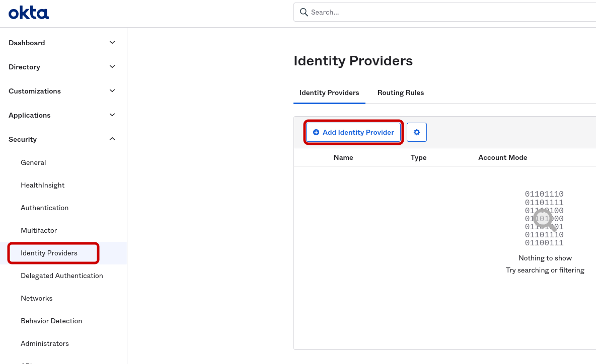Open Authentication settings
The width and height of the screenshot is (596, 364).
[44, 208]
